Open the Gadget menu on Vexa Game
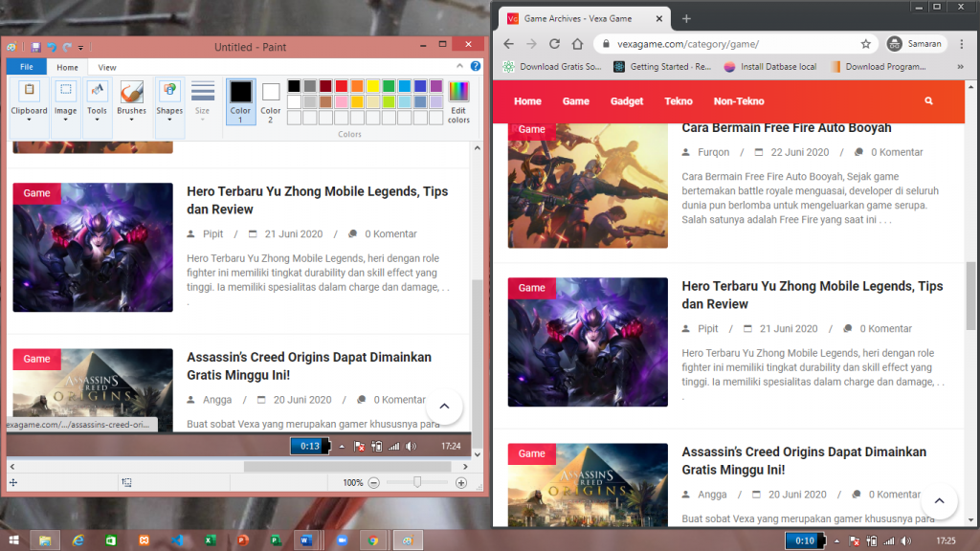Screen dimensions: 980x551 pos(627,101)
